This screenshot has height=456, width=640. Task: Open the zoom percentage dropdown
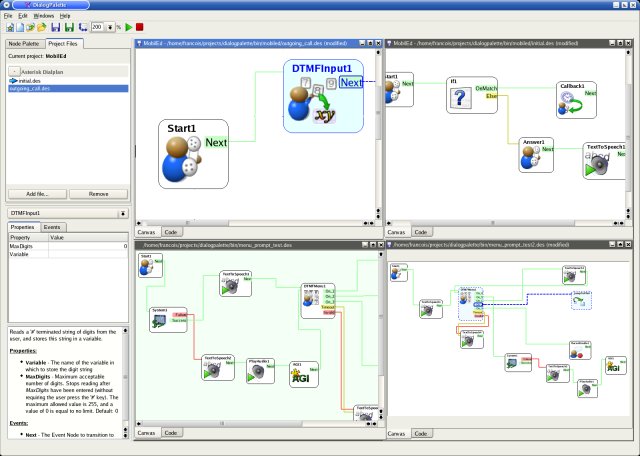click(x=110, y=27)
